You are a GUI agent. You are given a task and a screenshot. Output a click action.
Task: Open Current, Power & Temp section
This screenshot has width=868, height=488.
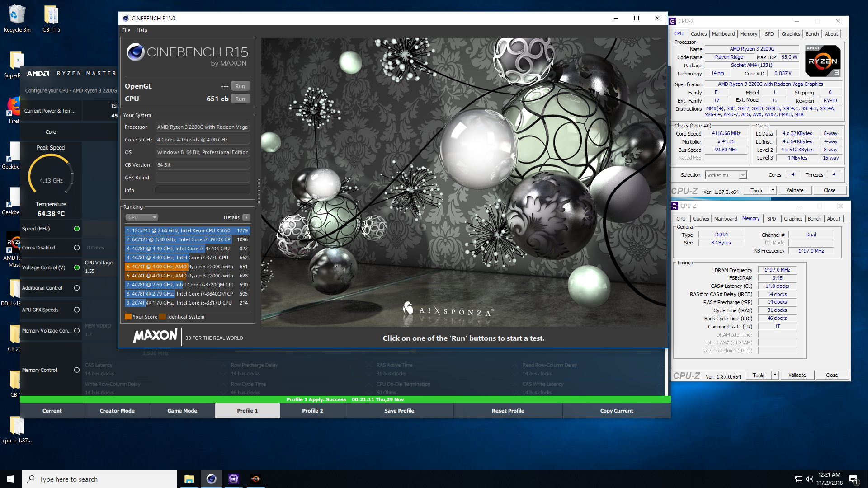click(x=51, y=111)
